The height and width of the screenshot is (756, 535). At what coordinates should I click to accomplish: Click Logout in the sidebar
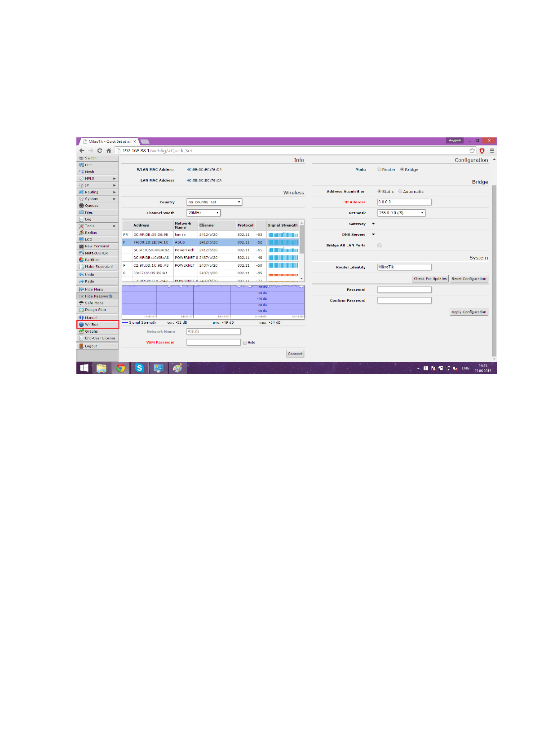point(97,346)
